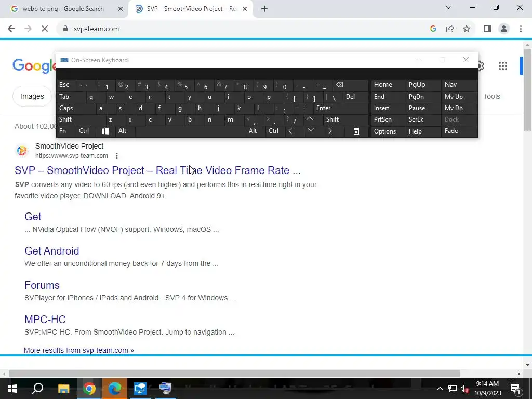532x399 pixels.
Task: Click the 9:14 AM taskbar clock
Action: pyautogui.click(x=487, y=389)
